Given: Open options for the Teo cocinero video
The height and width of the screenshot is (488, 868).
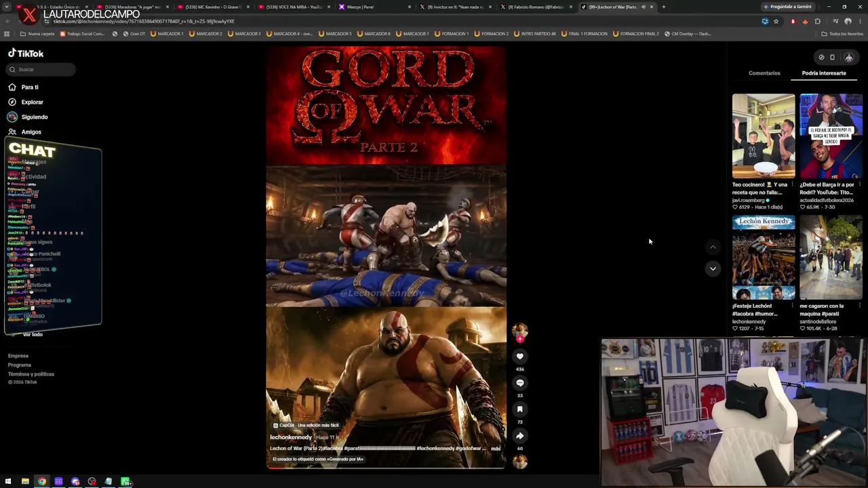Looking at the screenshot, I should click(792, 184).
